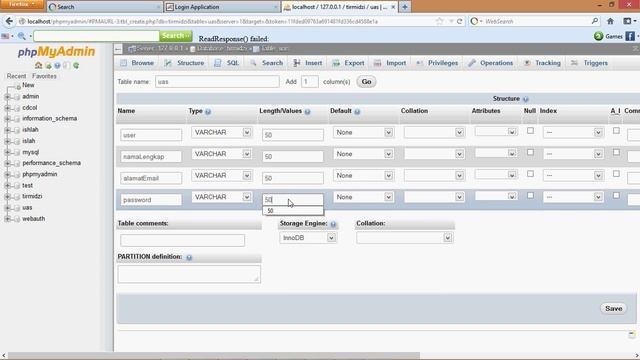Open Attributes dropdown for user row

point(496,132)
